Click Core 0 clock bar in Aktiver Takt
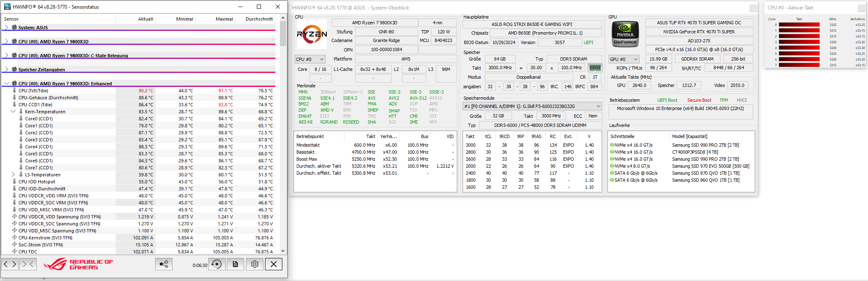868x281 pixels. [x=799, y=25]
